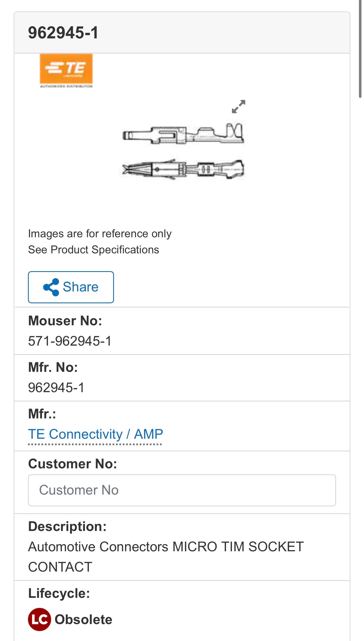
Task: Click the share nodes icon
Action: point(51,287)
